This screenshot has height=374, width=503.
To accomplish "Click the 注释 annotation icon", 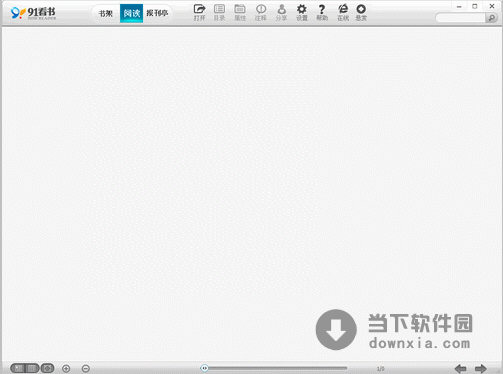I will click(x=261, y=13).
